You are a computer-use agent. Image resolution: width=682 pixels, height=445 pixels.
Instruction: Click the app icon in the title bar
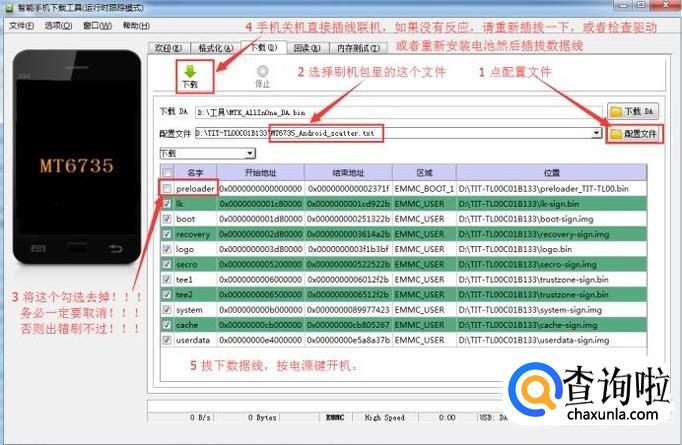tap(10, 8)
